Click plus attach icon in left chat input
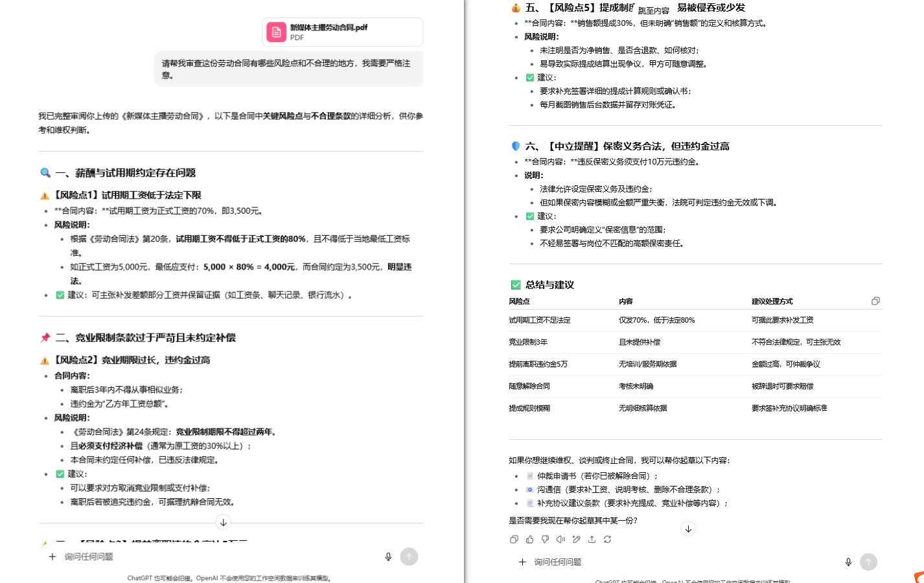 click(52, 556)
